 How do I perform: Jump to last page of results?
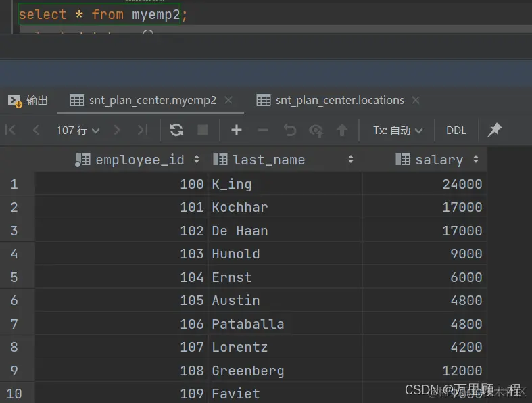click(x=143, y=130)
